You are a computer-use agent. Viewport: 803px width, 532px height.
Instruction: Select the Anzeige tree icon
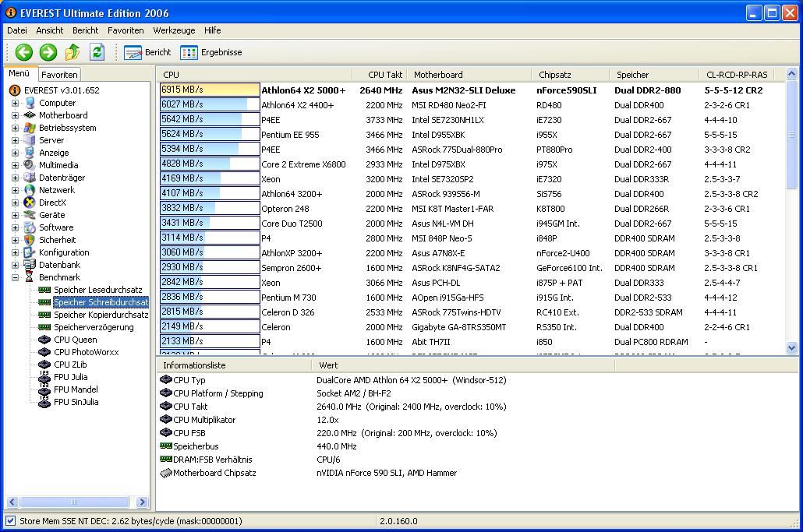tap(30, 153)
